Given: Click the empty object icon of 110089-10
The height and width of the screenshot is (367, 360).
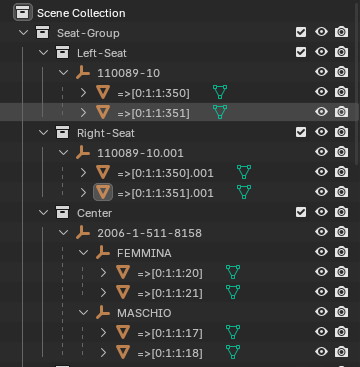Looking at the screenshot, I should point(83,73).
